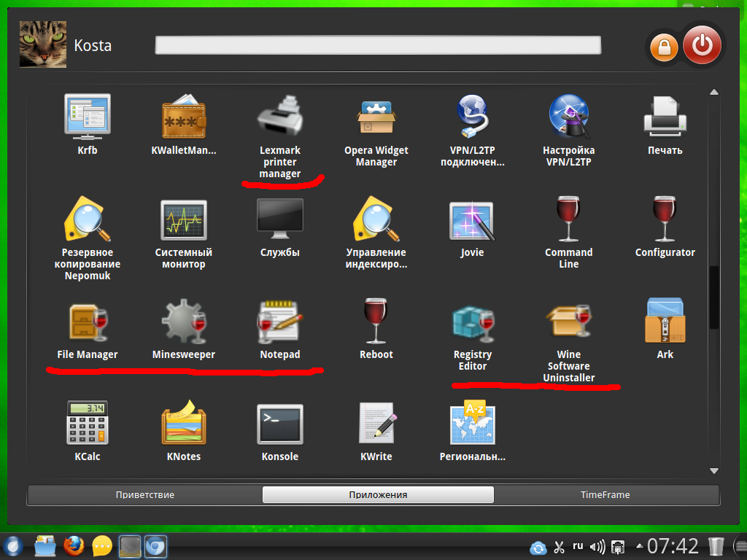The height and width of the screenshot is (560, 747).
Task: Open Wine Registry Editor
Action: (473, 323)
